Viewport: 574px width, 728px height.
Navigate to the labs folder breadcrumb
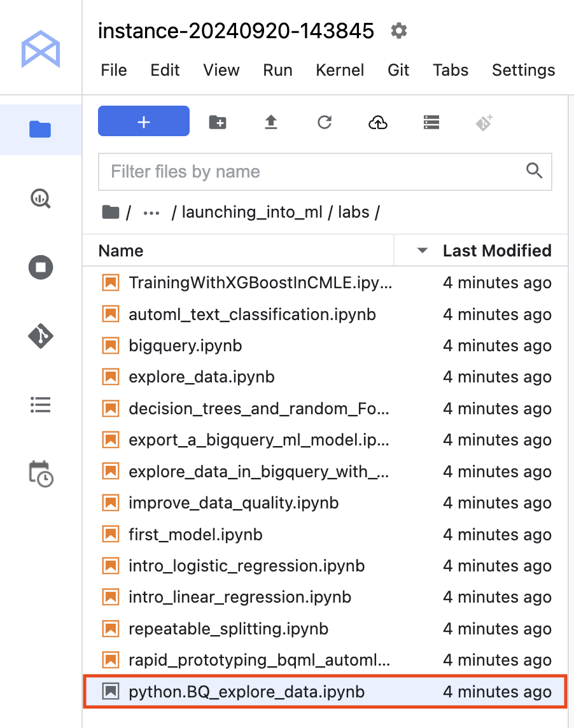tap(354, 212)
